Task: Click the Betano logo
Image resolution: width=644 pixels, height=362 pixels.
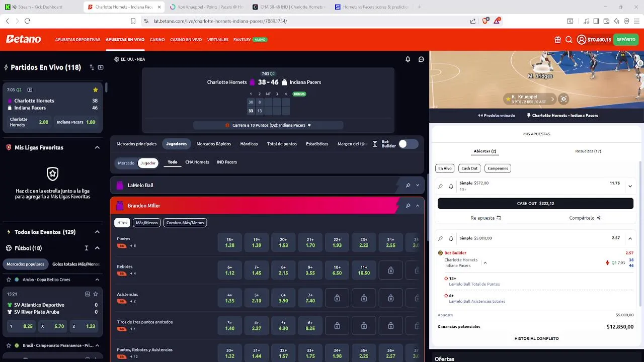Action: pyautogui.click(x=23, y=39)
